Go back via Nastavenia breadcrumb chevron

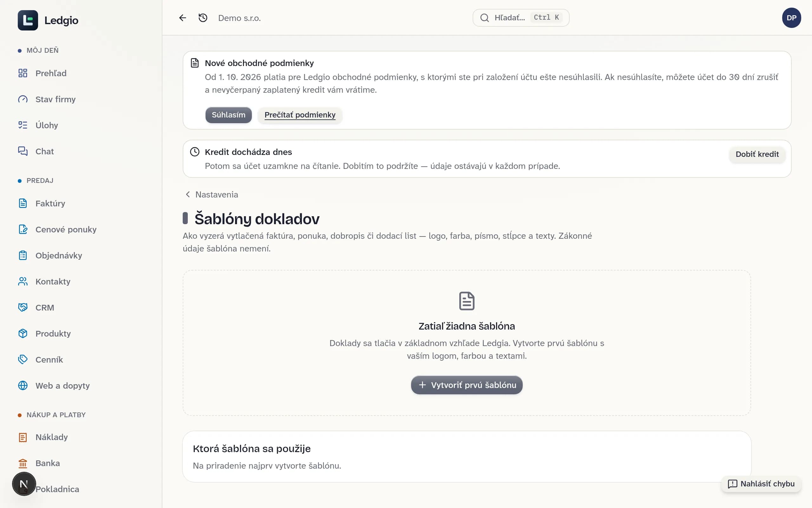tap(188, 194)
